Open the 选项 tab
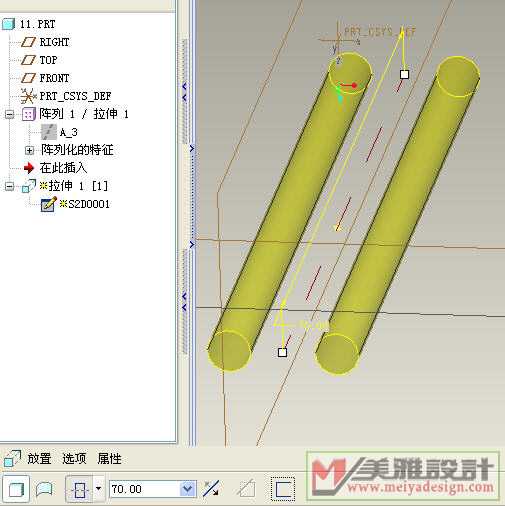Screen dimensions: 505x506 74,459
